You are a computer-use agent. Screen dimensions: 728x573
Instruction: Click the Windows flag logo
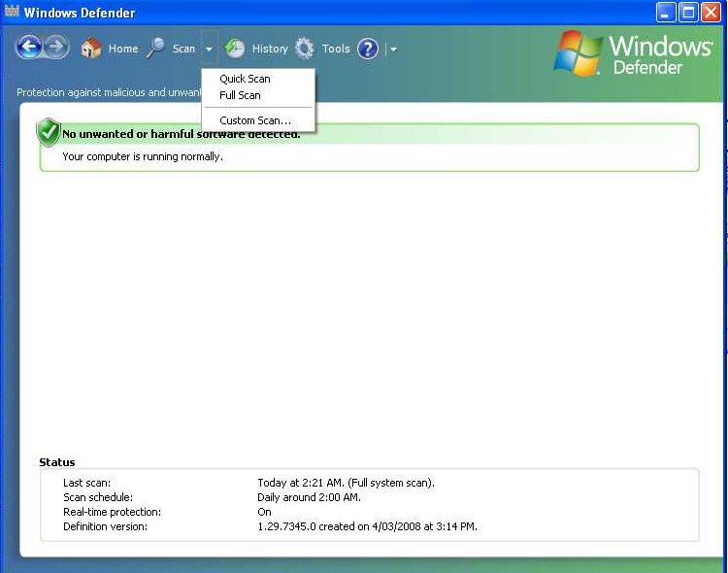click(x=578, y=52)
